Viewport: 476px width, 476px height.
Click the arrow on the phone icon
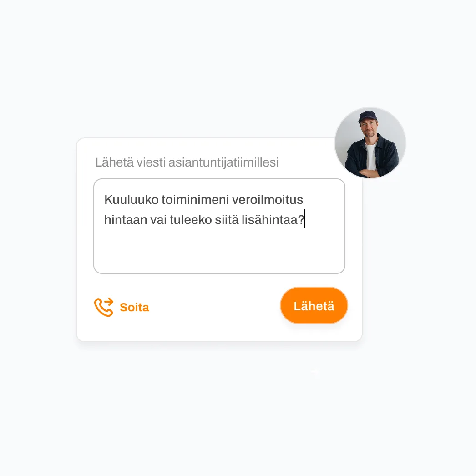click(x=108, y=301)
